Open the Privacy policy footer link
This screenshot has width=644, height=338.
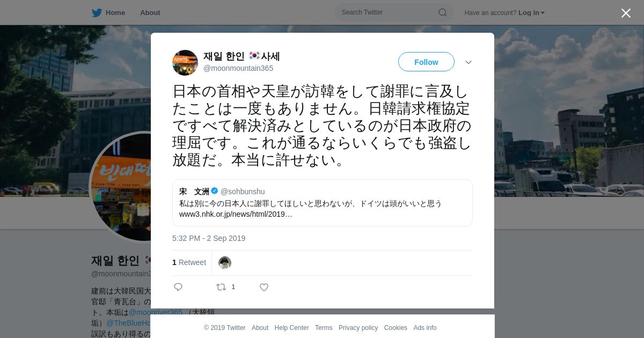tap(358, 328)
